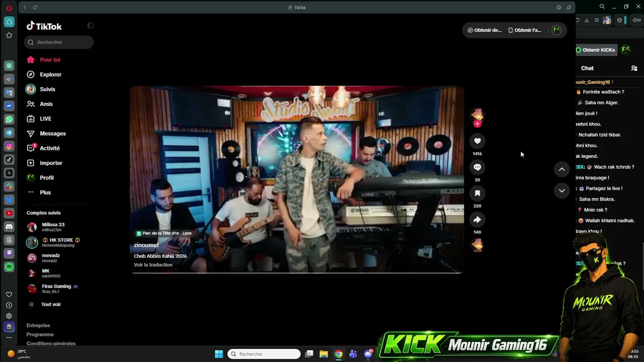This screenshot has width=644, height=362.
Task: Open Opera sidebar Telegram icon
Action: click(x=9, y=133)
